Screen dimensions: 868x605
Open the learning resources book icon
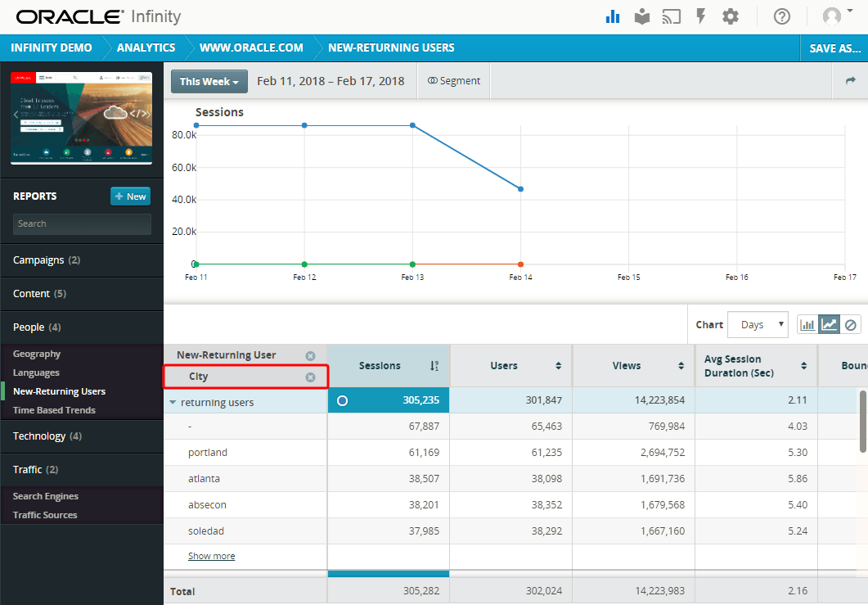(x=642, y=16)
